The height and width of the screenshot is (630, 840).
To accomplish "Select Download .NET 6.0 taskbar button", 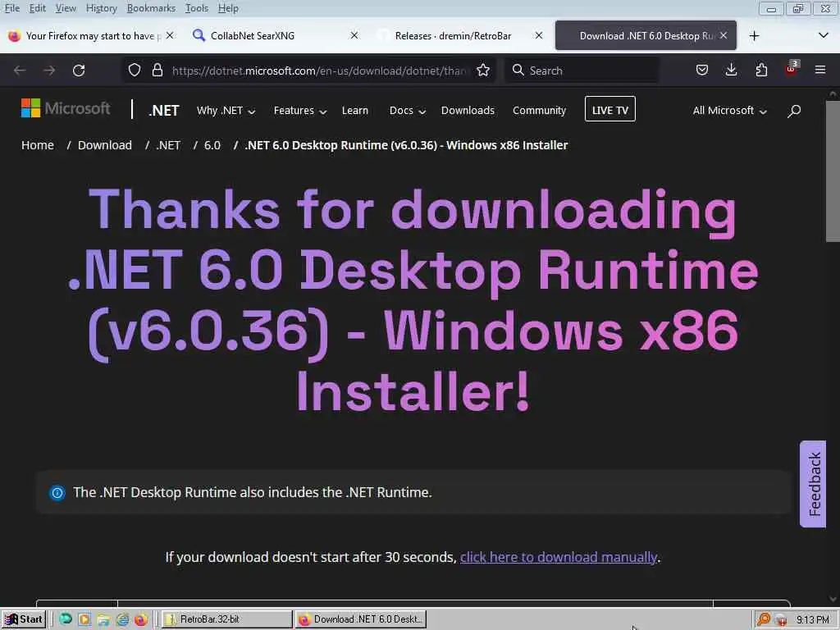I will (x=361, y=619).
